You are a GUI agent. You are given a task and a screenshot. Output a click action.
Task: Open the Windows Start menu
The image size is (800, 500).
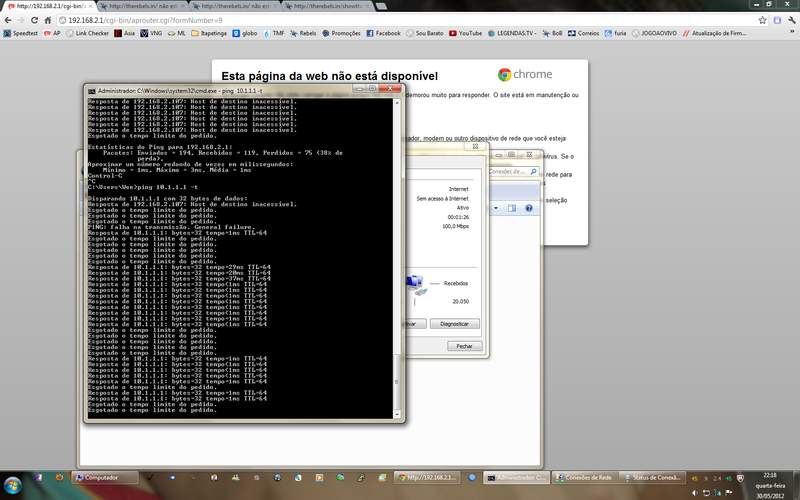click(12, 485)
